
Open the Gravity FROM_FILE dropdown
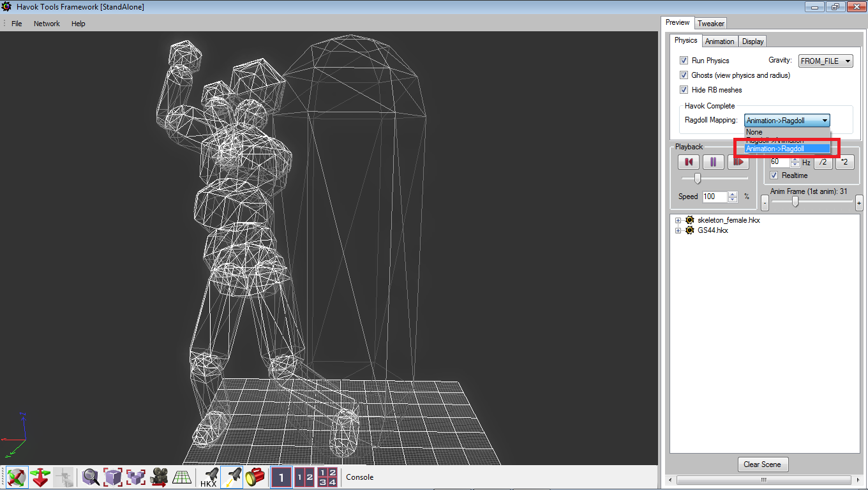point(826,61)
